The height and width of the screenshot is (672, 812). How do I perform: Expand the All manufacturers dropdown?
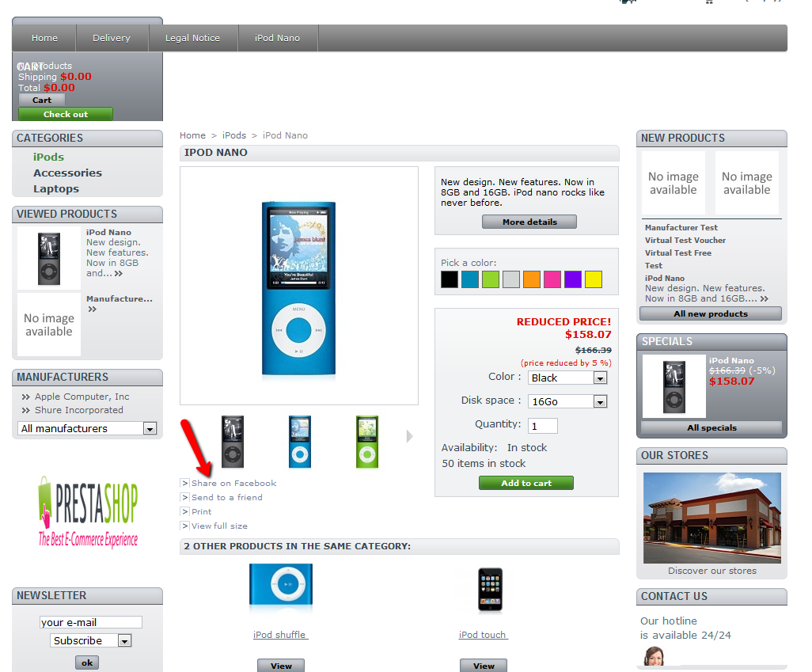88,428
